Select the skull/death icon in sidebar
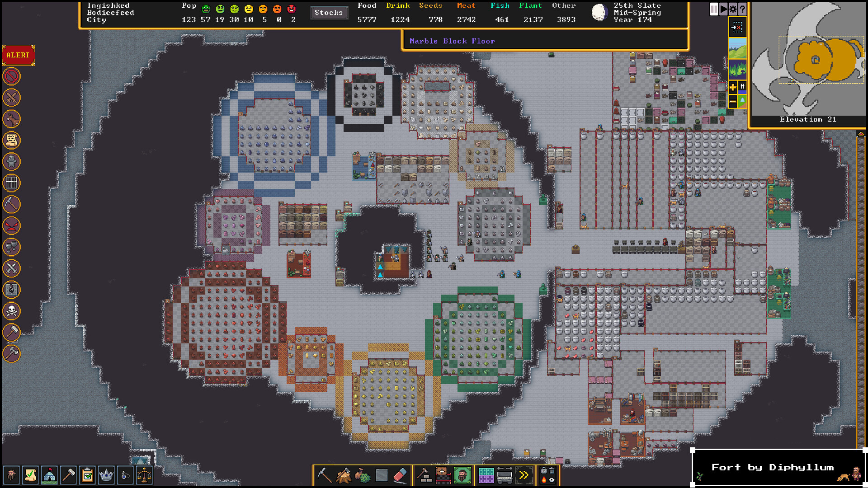Viewport: 868px width, 488px height. click(x=11, y=310)
